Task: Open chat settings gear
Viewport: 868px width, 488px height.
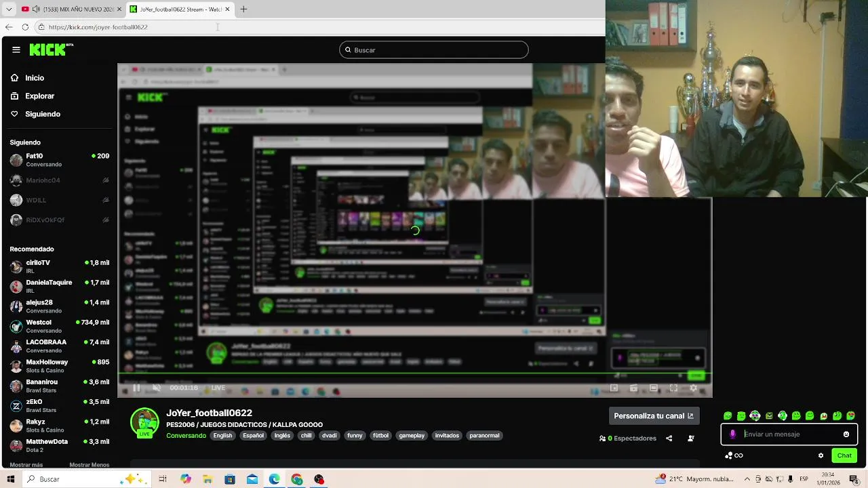Action: (x=821, y=455)
